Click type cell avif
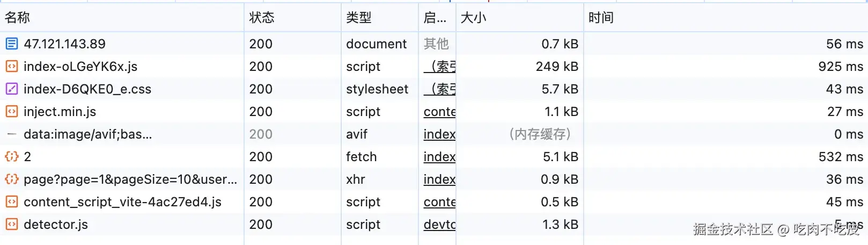Image resolution: width=868 pixels, height=245 pixels. (x=357, y=134)
